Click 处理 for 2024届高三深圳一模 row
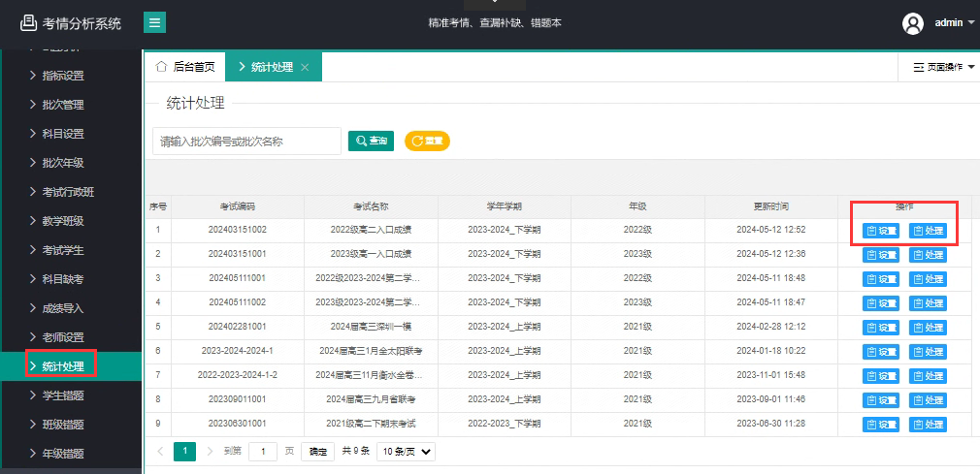The width and height of the screenshot is (980, 474). [928, 327]
